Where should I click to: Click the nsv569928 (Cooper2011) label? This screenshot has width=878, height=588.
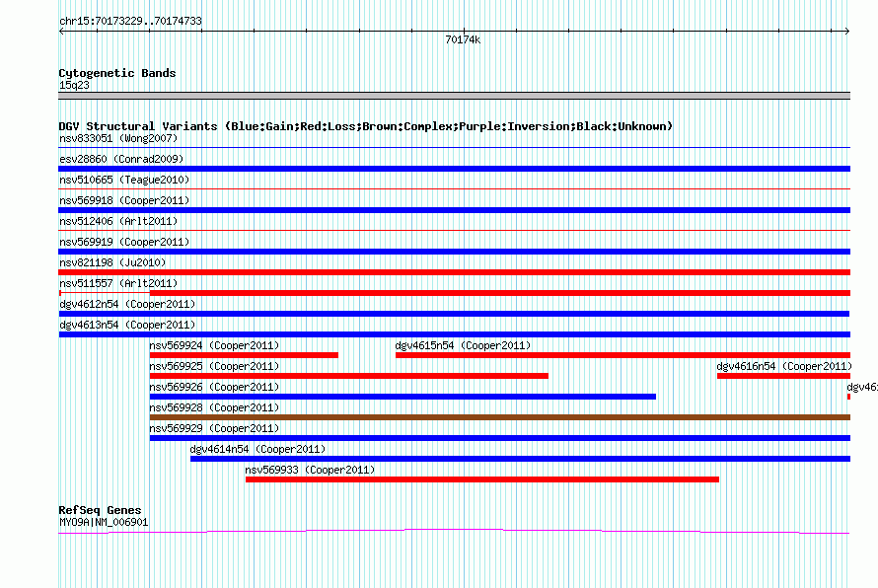pos(214,407)
